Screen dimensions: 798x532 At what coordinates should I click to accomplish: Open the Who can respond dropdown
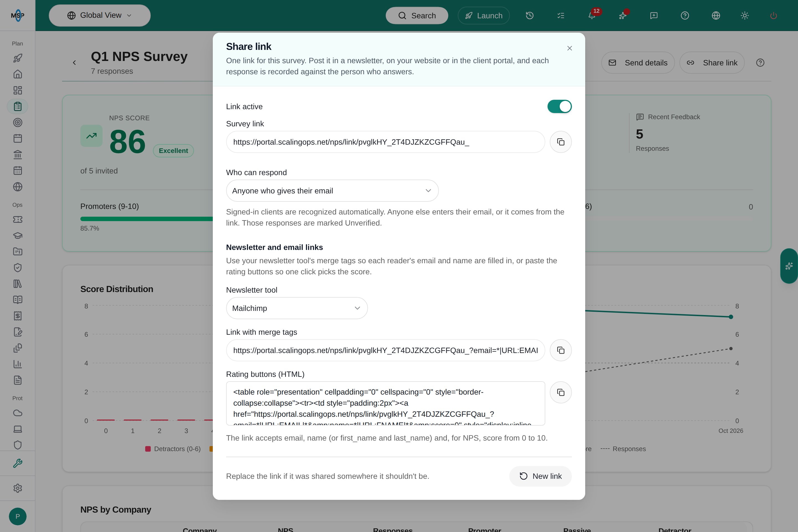(x=332, y=191)
